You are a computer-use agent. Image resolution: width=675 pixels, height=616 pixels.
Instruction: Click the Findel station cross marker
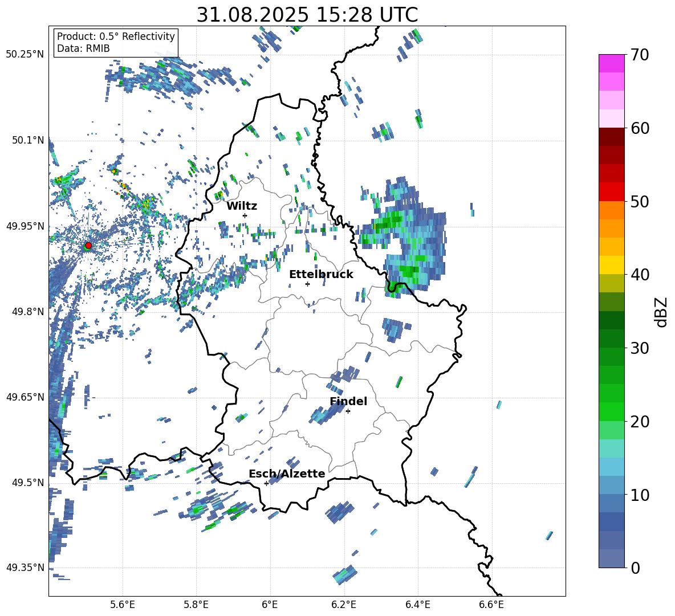coord(348,411)
